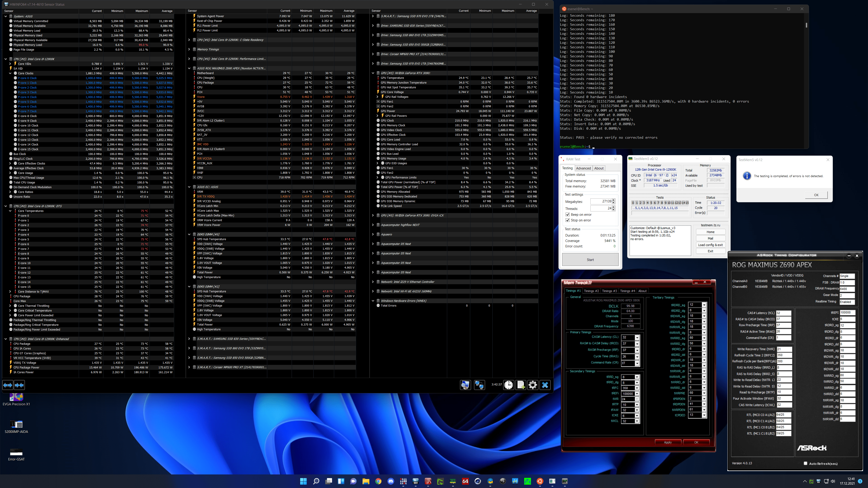Viewport: 868px width, 488px height.
Task: Open Google Chrome from the taskbar
Action: tap(378, 481)
